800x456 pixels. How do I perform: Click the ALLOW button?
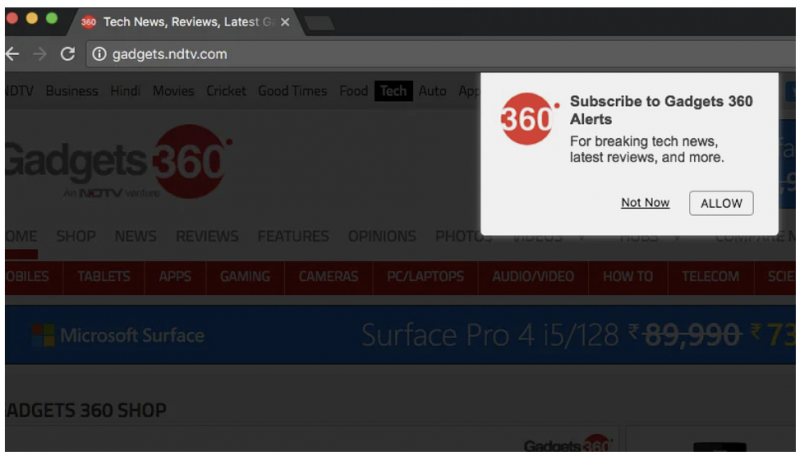coord(721,203)
